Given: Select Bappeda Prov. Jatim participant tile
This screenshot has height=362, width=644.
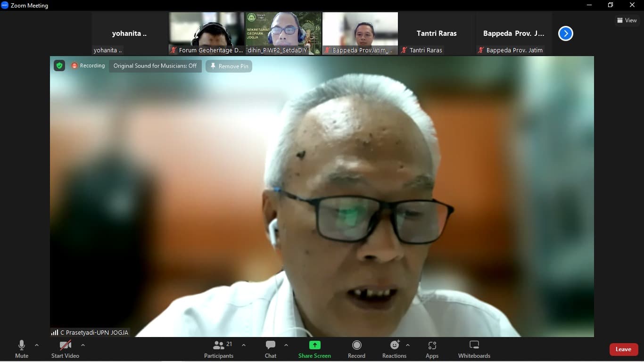Looking at the screenshot, I should pyautogui.click(x=514, y=33).
